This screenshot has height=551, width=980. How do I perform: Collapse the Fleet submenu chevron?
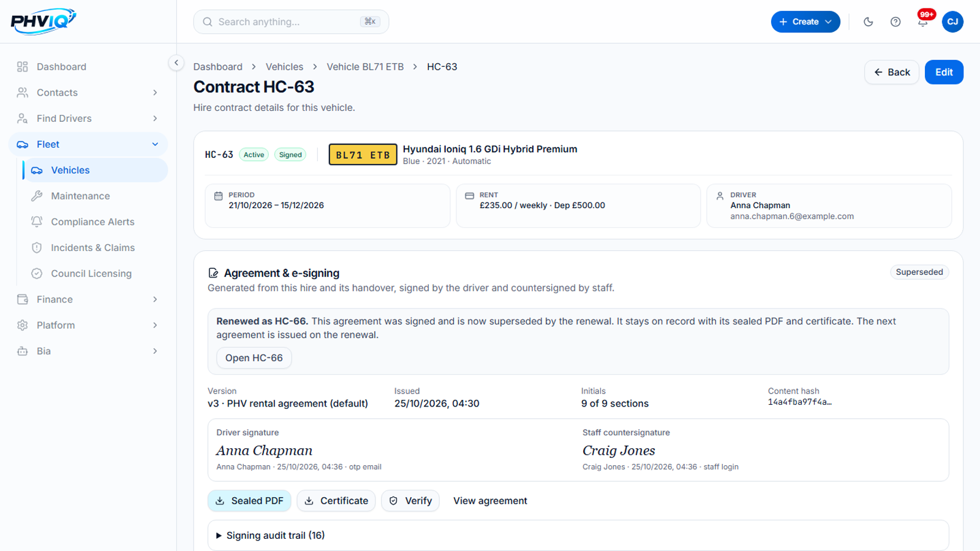pyautogui.click(x=155, y=144)
